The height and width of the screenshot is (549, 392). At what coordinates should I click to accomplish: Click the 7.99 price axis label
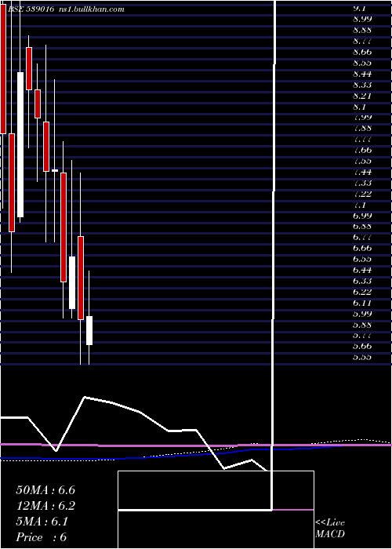362,118
